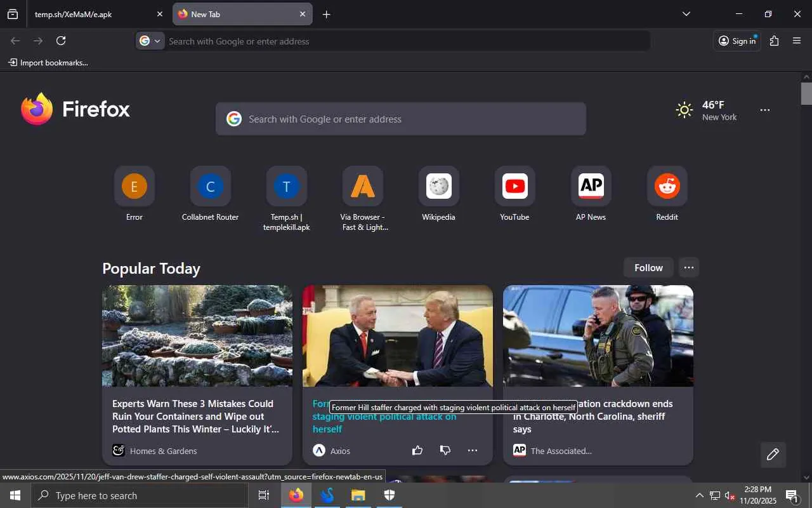Click Import bookmarks link
This screenshot has width=812, height=508.
click(x=48, y=63)
